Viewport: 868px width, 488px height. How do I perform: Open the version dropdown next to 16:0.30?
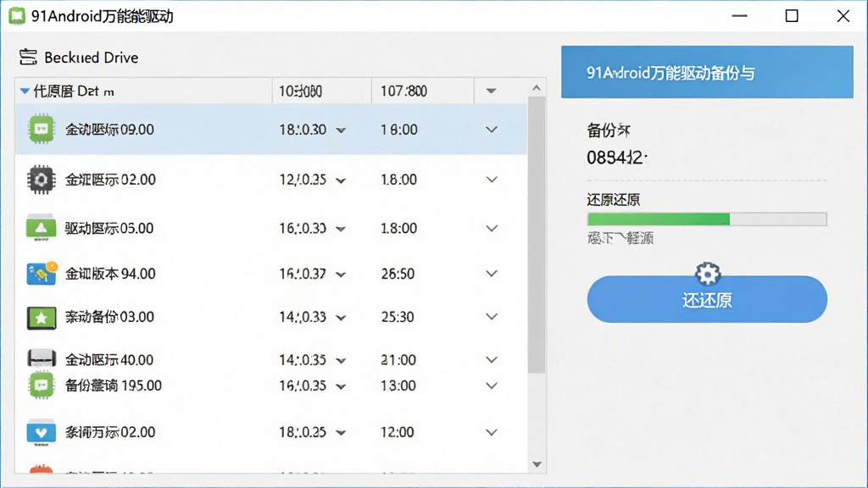pyautogui.click(x=341, y=229)
